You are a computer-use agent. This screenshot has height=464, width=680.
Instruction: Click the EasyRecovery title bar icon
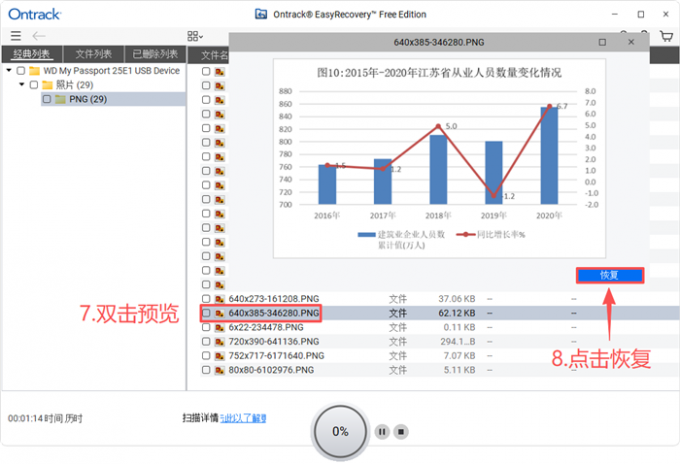[261, 14]
